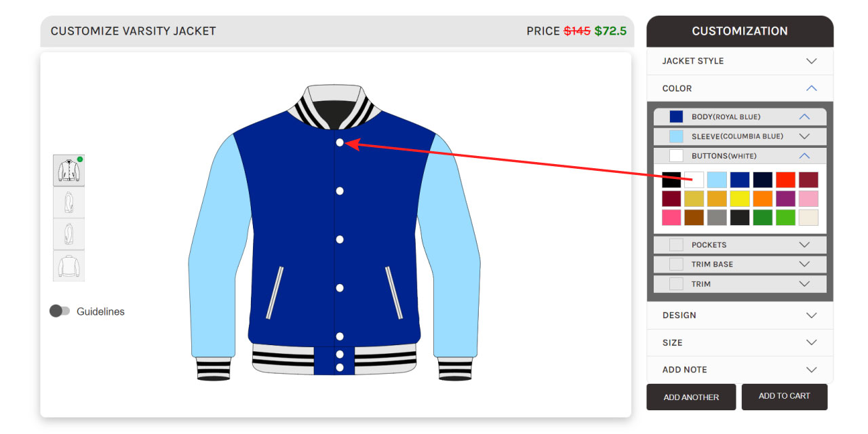Choose the yellow color swatch
The height and width of the screenshot is (434, 868).
click(740, 199)
